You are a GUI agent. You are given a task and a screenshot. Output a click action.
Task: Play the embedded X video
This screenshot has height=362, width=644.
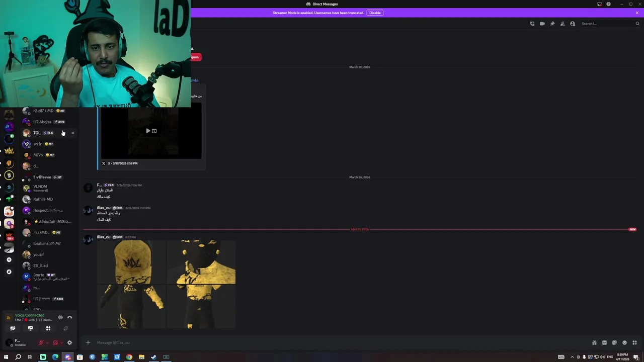tap(148, 131)
